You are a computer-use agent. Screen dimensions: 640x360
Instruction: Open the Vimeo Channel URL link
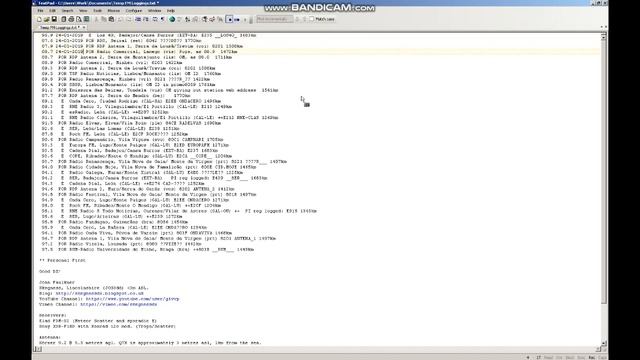pos(118,304)
